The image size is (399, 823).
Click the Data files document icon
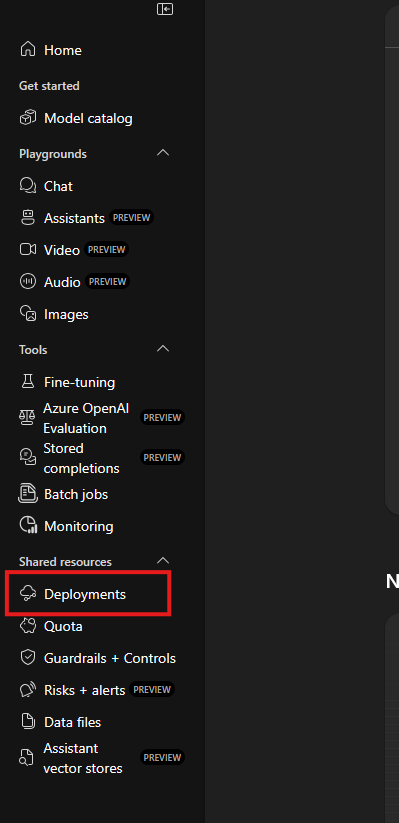28,722
